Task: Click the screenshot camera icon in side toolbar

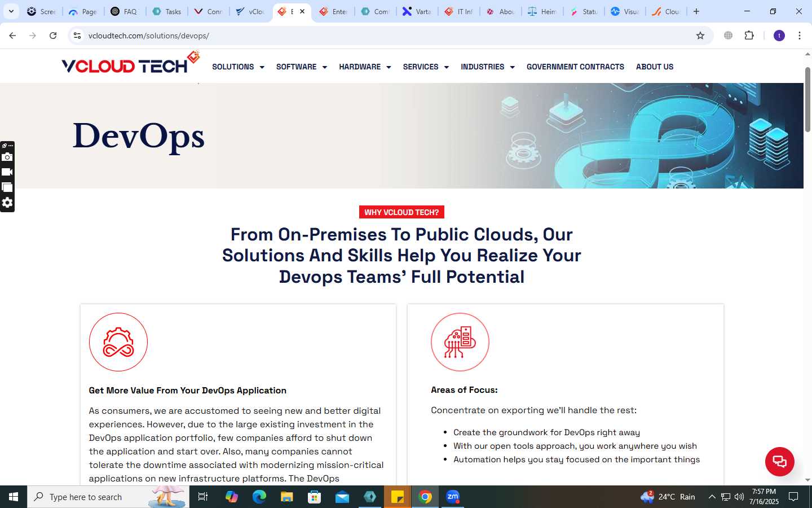Action: (x=7, y=157)
